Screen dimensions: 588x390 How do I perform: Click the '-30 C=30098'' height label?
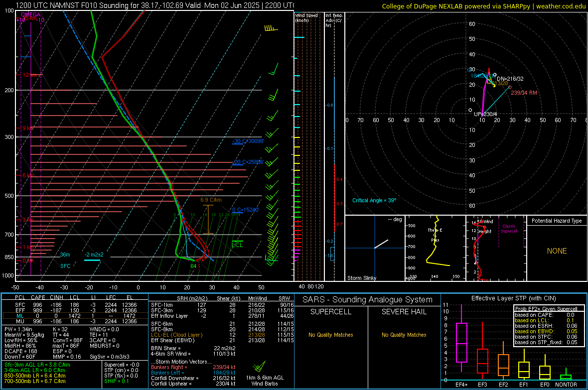tap(248, 141)
